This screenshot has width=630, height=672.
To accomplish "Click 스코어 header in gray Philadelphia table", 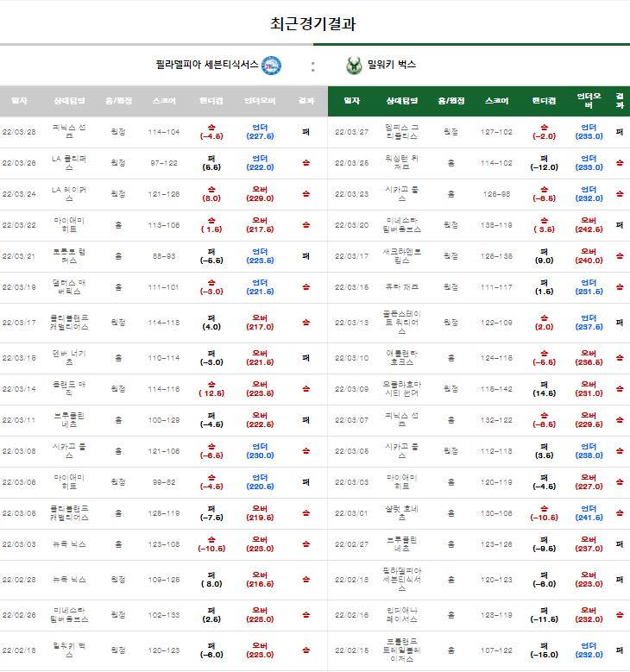I will [x=164, y=101].
